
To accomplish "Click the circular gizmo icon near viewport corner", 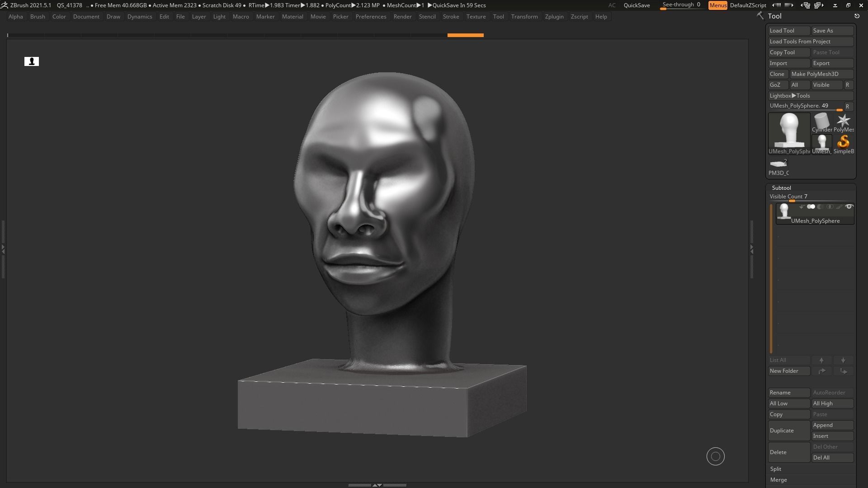I will [x=716, y=456].
